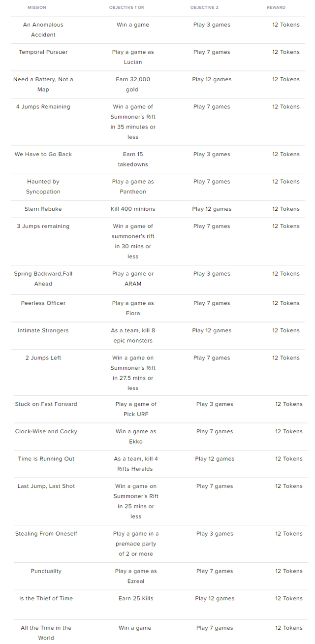Select the 'Win a game as Ekko' objective

(136, 436)
